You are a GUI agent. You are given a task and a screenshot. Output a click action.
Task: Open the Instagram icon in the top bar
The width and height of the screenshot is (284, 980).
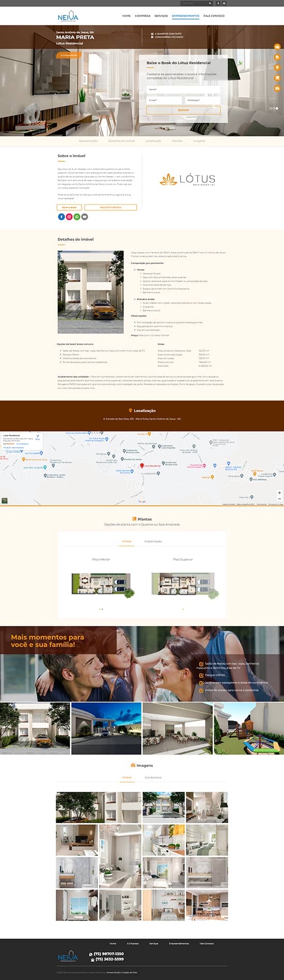click(x=224, y=3)
